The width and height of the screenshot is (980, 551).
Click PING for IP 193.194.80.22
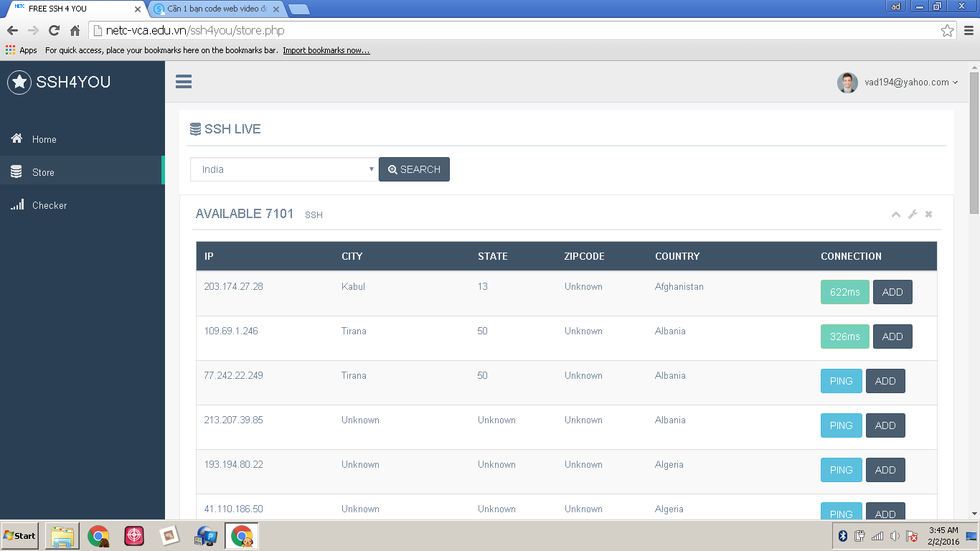841,470
